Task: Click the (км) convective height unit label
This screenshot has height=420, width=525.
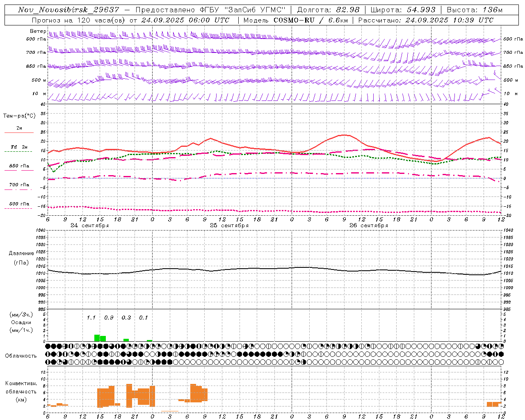Action: pos(21,399)
